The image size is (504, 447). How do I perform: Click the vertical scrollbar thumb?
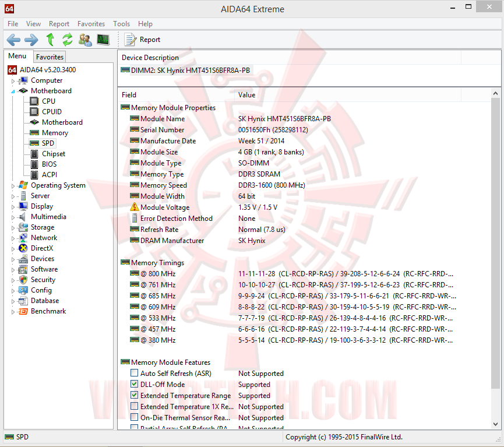[x=495, y=243]
